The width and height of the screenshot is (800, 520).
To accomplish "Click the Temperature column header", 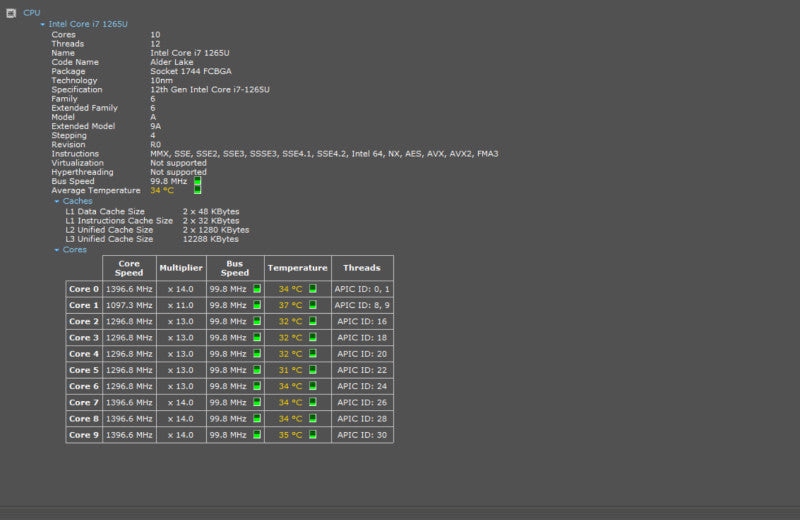I will [298, 268].
